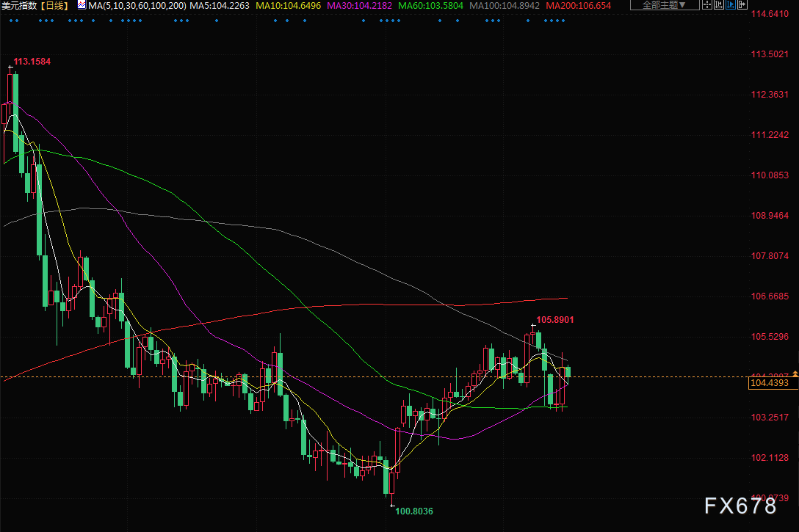Click the 美元指数 symbol title
Image resolution: width=799 pixels, height=532 pixels.
(19, 6)
